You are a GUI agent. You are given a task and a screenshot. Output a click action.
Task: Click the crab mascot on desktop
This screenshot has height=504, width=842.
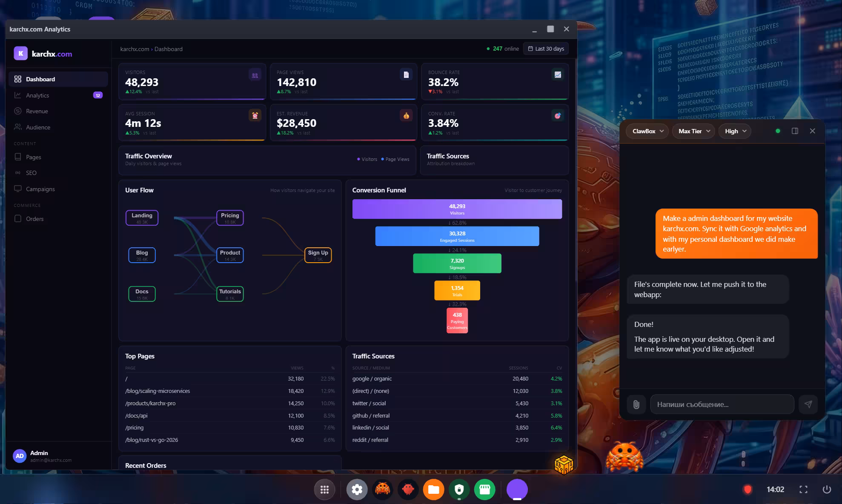624,457
